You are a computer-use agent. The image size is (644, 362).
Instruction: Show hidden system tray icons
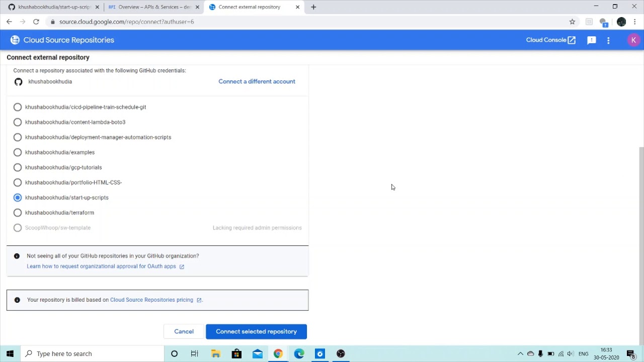tap(520, 353)
